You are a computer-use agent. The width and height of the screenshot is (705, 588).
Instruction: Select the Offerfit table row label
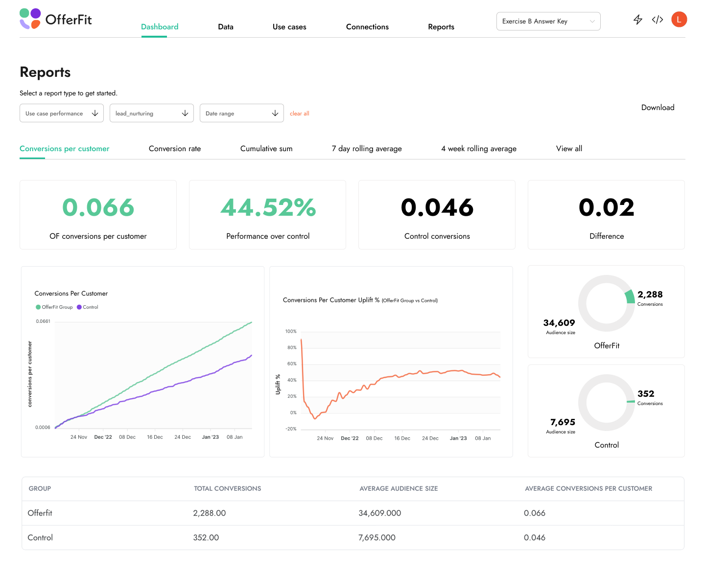(40, 513)
